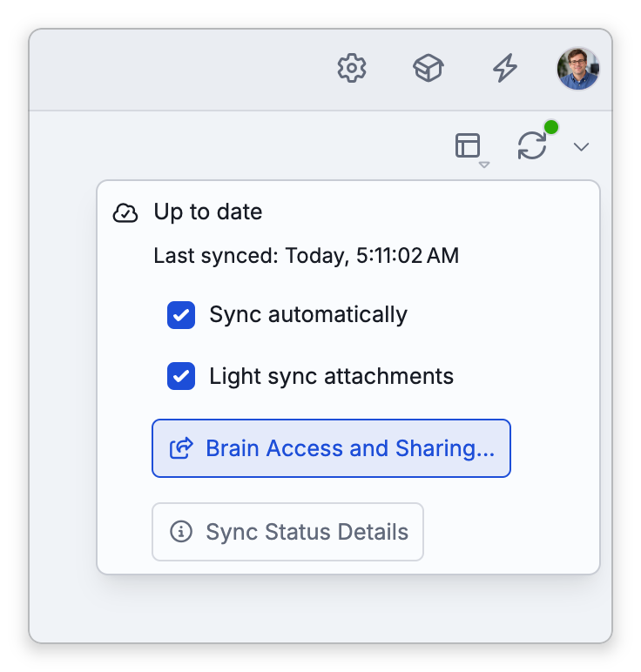
Task: Click the sync arrows icon
Action: point(532,145)
